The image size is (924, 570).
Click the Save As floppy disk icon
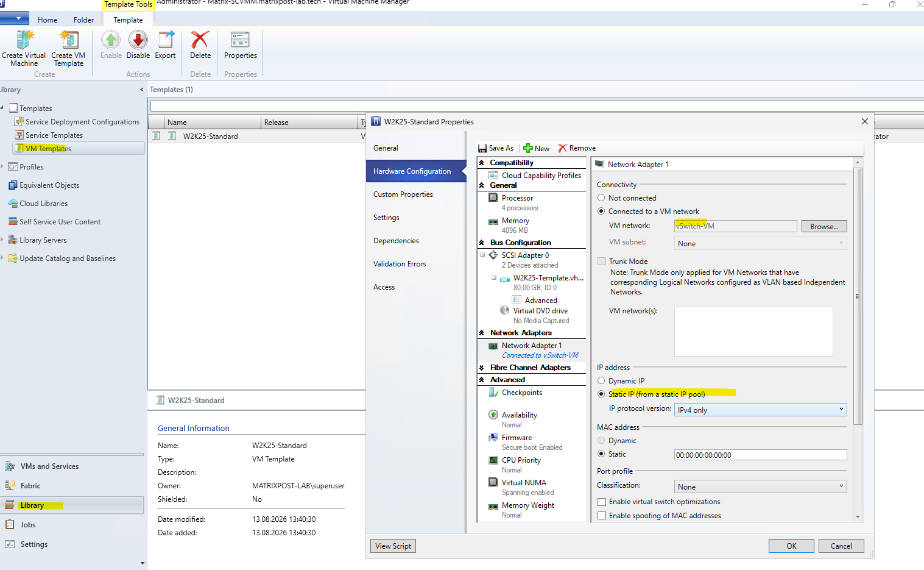tap(482, 148)
